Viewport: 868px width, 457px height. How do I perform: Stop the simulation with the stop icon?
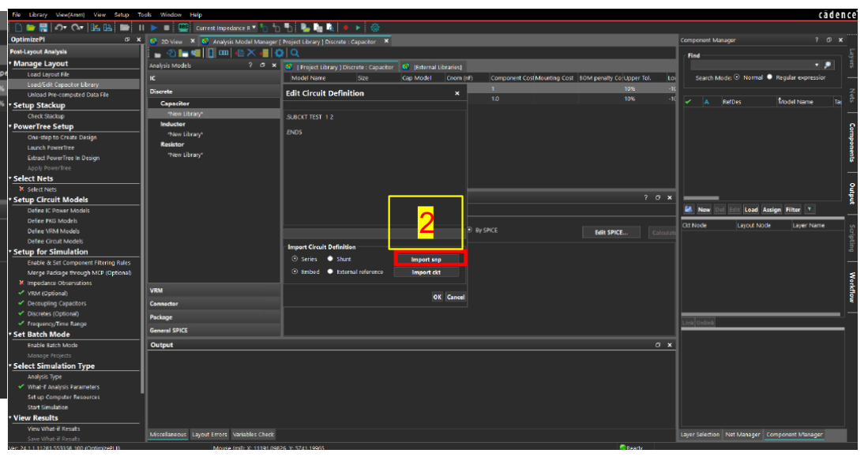[167, 28]
